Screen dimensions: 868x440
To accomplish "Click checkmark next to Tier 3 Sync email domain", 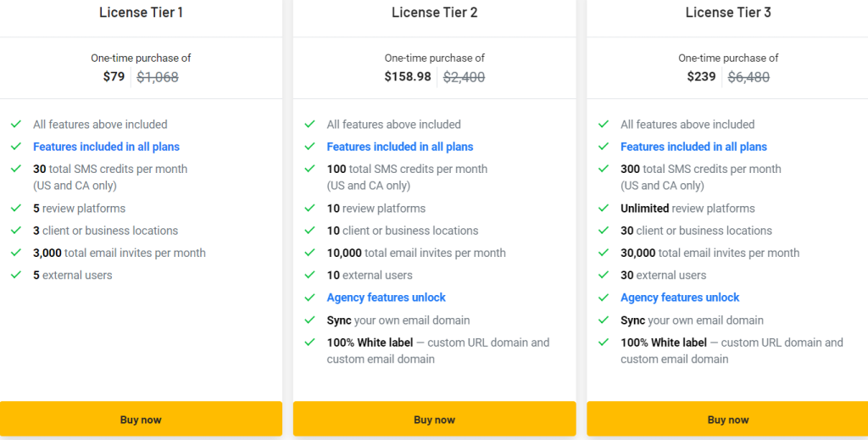I will pos(604,320).
